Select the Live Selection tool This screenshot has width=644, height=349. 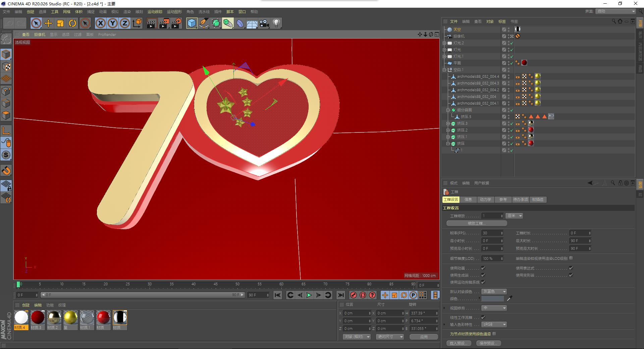(36, 23)
